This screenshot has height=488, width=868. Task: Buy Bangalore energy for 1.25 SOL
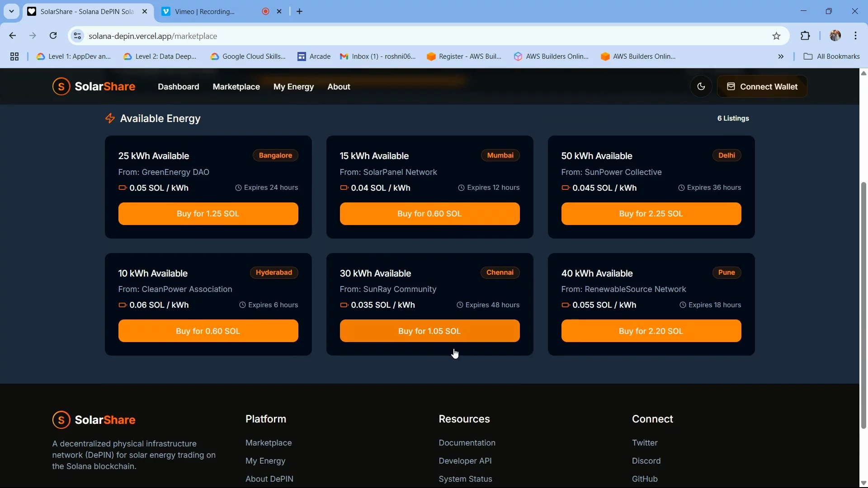point(208,214)
